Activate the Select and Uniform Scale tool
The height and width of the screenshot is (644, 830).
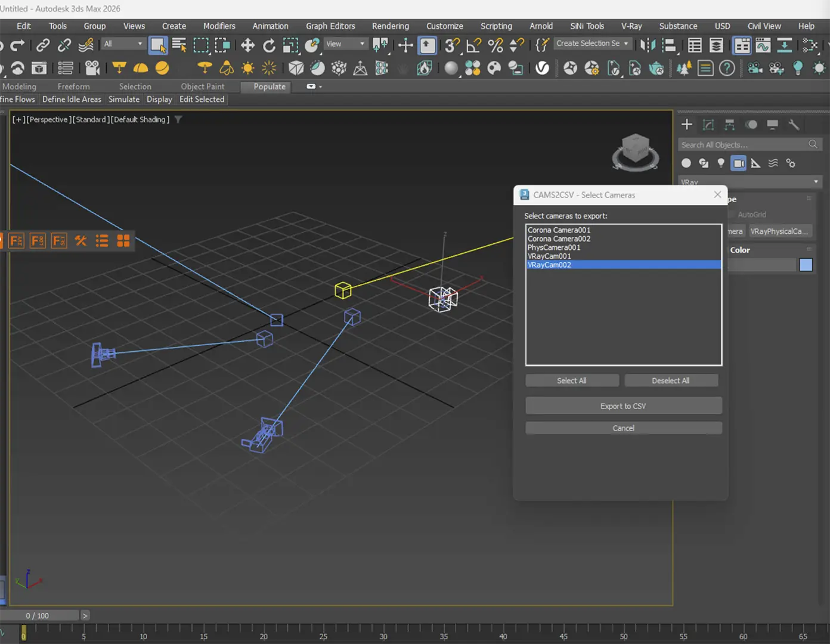tap(290, 45)
